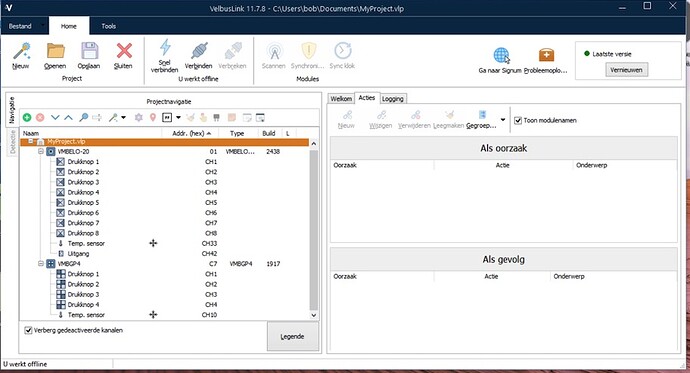Click the Legende button
Image resolution: width=690 pixels, height=373 pixels.
click(x=293, y=336)
